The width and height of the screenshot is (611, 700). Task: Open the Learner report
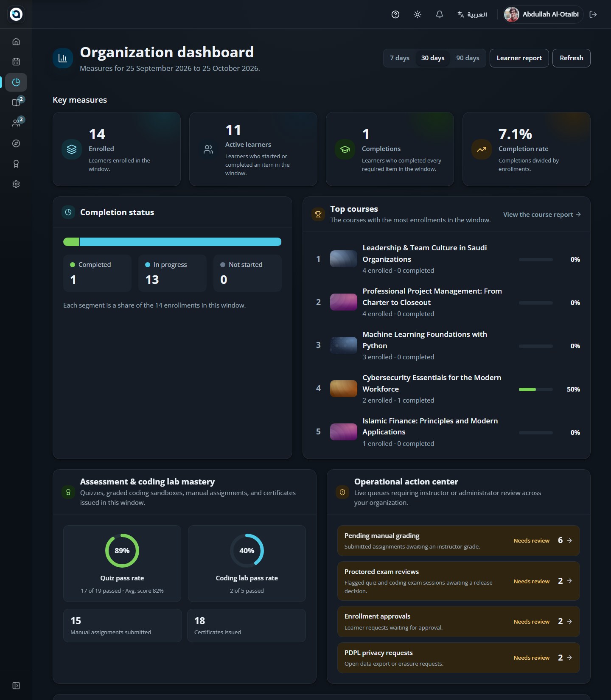[519, 58]
